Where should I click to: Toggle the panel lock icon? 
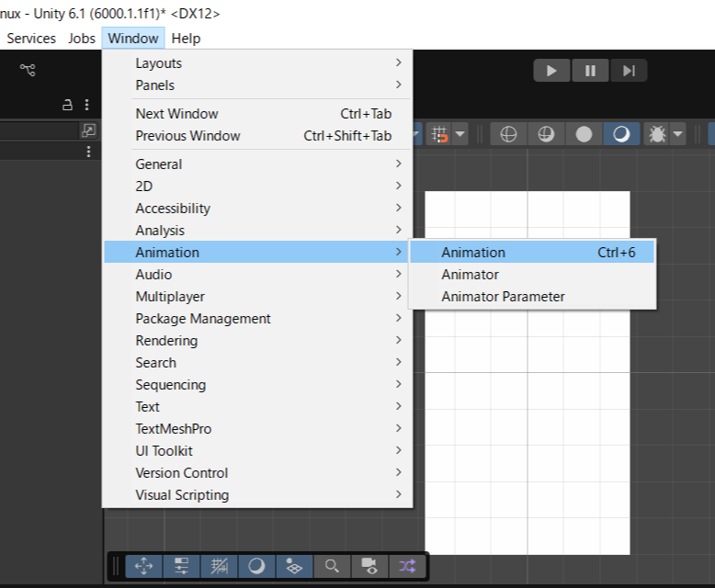tap(67, 105)
